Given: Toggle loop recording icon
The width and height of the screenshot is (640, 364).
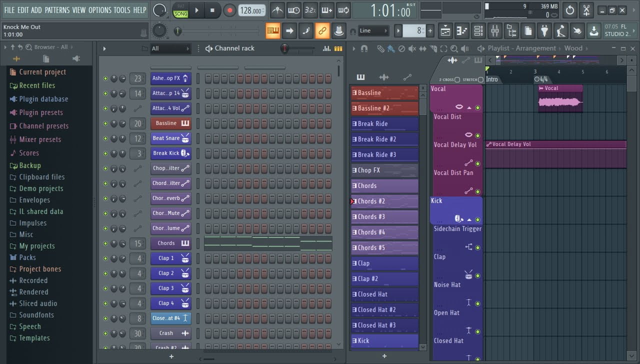Looking at the screenshot, I should (x=343, y=10).
